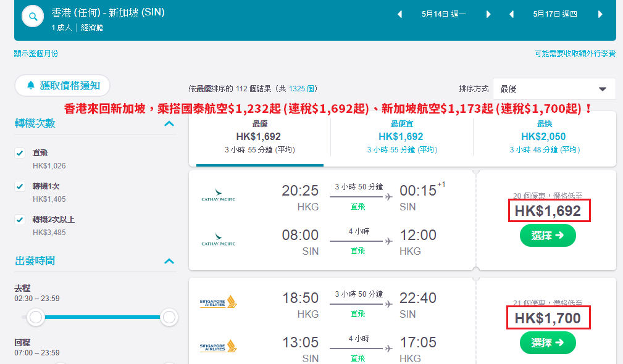Click the Singapore Airlines logo on 18:50 flight

[x=218, y=302]
